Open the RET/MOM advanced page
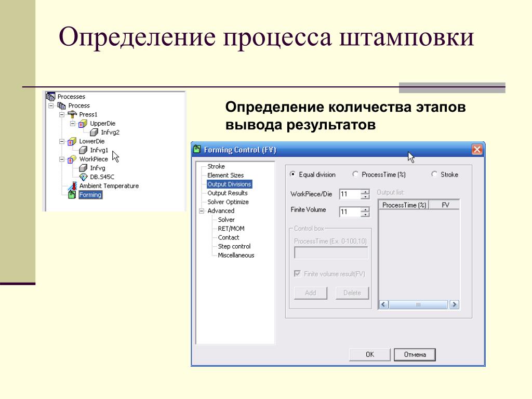This screenshot has height=399, width=532. pos(231,229)
